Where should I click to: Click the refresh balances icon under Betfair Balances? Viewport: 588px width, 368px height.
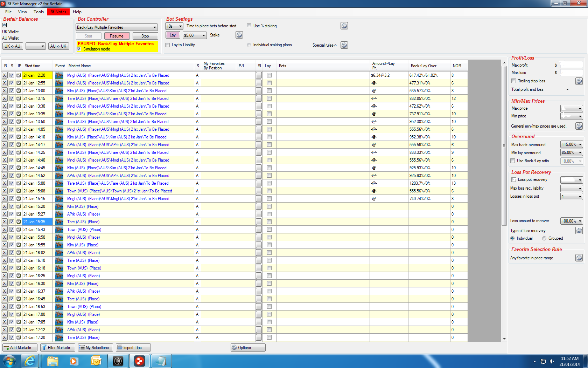[4, 25]
